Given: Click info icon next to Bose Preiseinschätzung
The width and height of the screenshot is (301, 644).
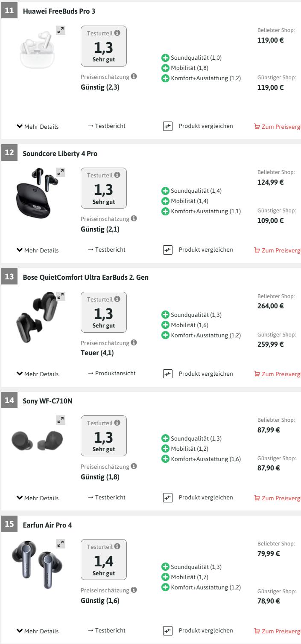Looking at the screenshot, I should point(134,343).
